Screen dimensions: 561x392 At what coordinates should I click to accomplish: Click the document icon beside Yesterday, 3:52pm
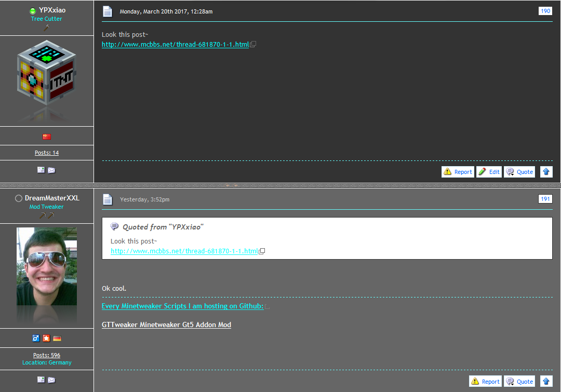pyautogui.click(x=108, y=199)
